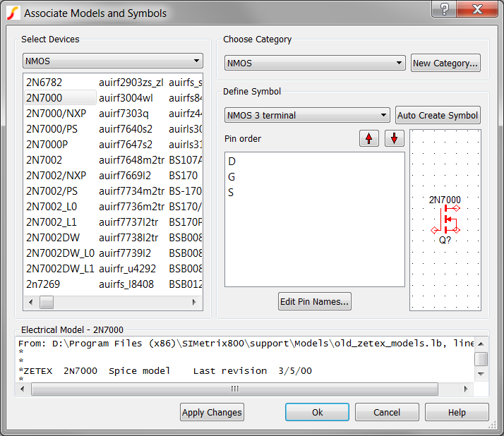Open Edit Pin Names dialog
The image size is (504, 436).
click(x=315, y=302)
